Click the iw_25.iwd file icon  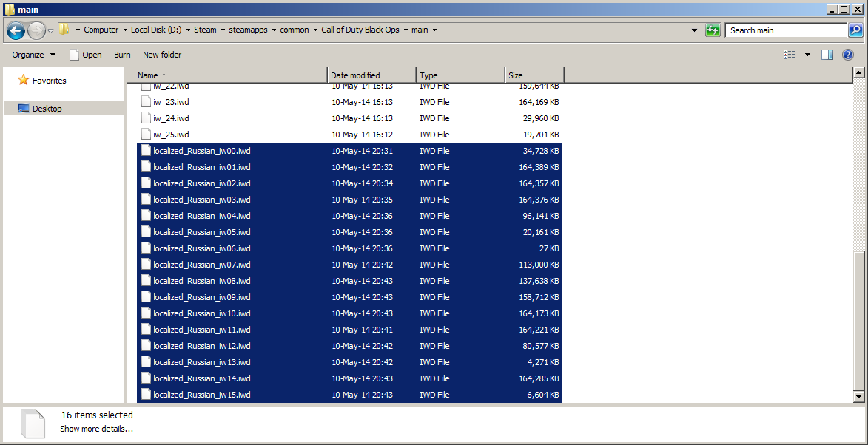pyautogui.click(x=146, y=135)
